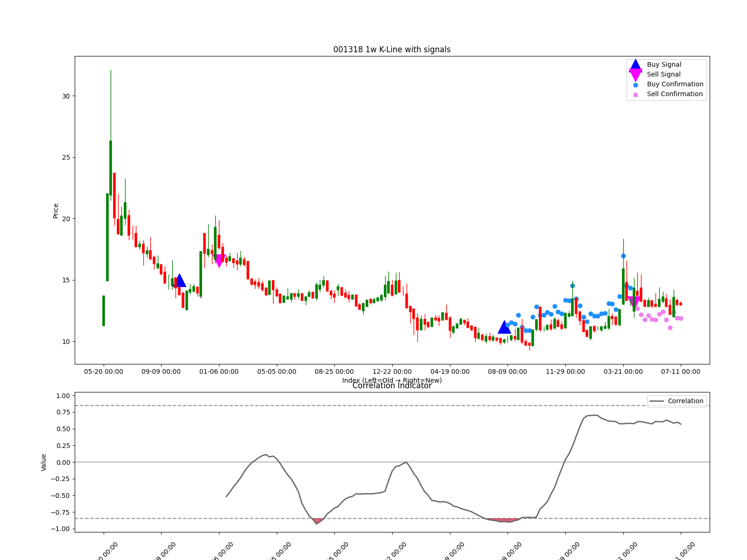Click x-axis date label '08-09 00:00'
Image resolution: width=747 pixels, height=560 pixels.
tap(507, 372)
